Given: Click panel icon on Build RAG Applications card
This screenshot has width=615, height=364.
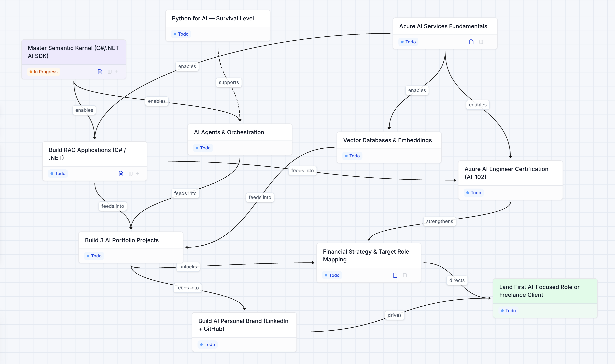Looking at the screenshot, I should pyautogui.click(x=131, y=173).
